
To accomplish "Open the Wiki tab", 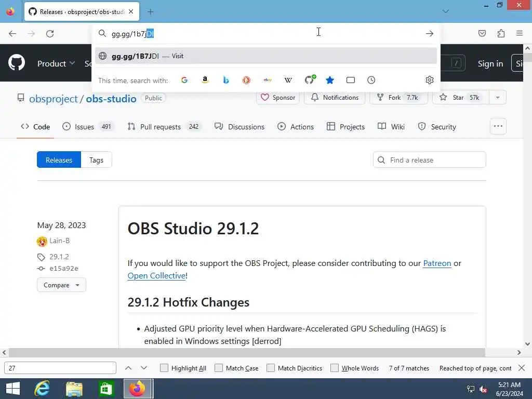I will 391,127.
